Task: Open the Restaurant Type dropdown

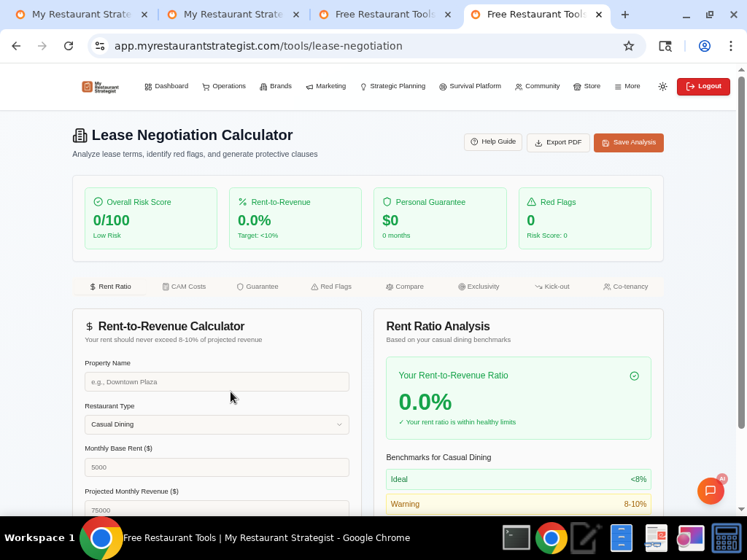Action: [217, 424]
